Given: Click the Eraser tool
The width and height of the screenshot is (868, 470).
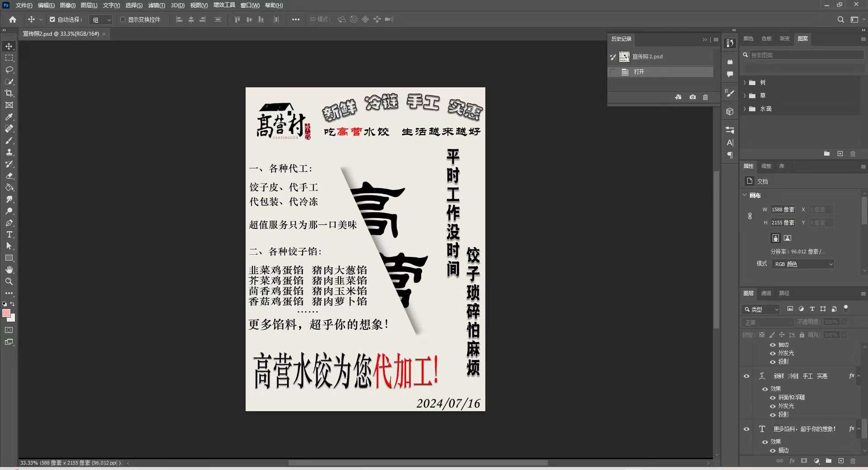Looking at the screenshot, I should click(9, 176).
